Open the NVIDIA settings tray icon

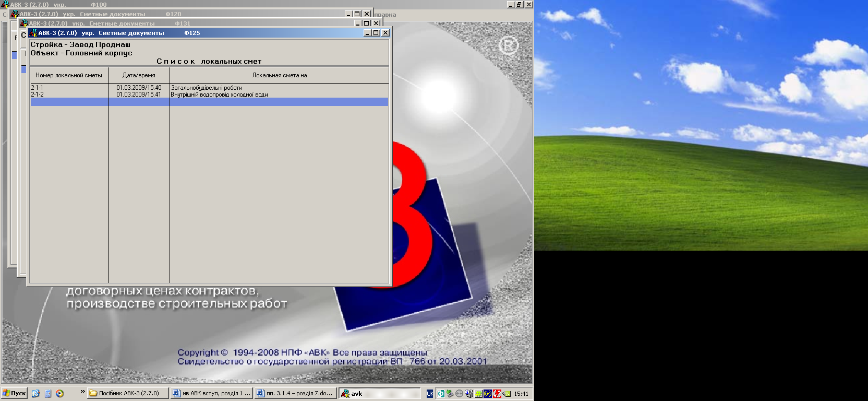pyautogui.click(x=507, y=394)
